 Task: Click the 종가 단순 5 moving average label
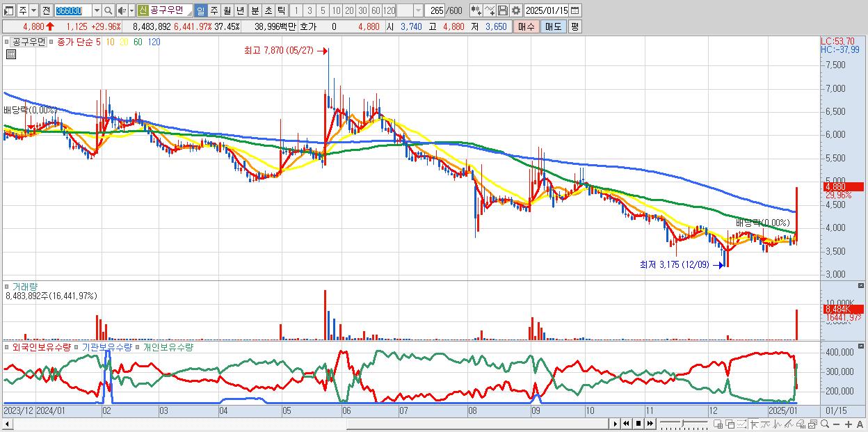click(78, 42)
